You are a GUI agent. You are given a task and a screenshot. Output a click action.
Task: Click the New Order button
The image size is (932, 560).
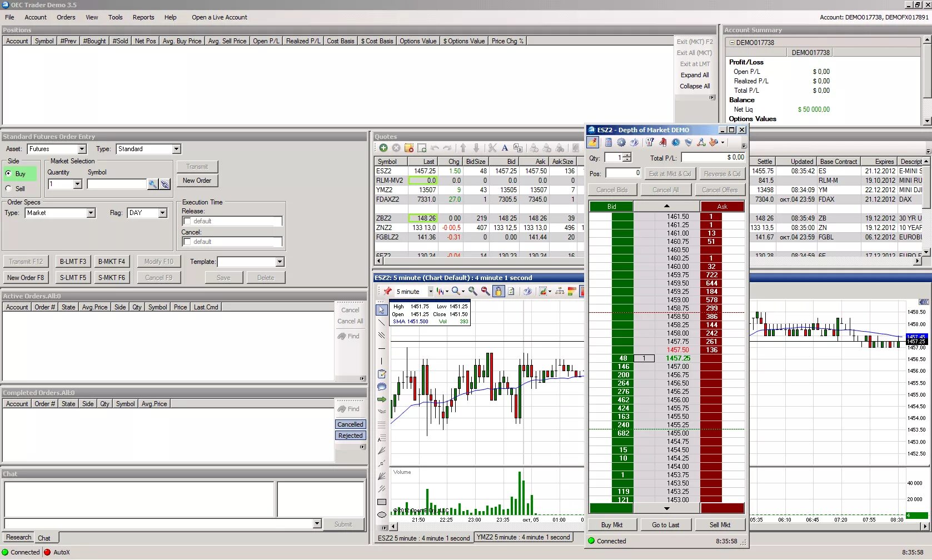pos(197,181)
